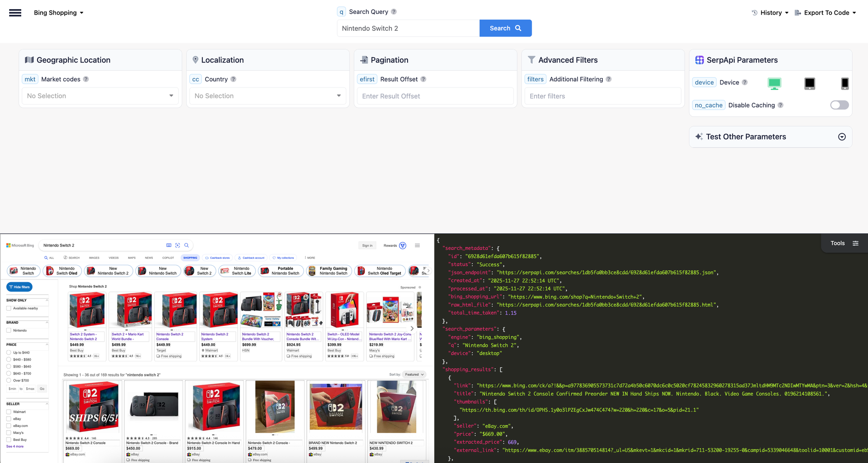
Task: Open the Sort by Featured dropdown
Action: coord(414,374)
